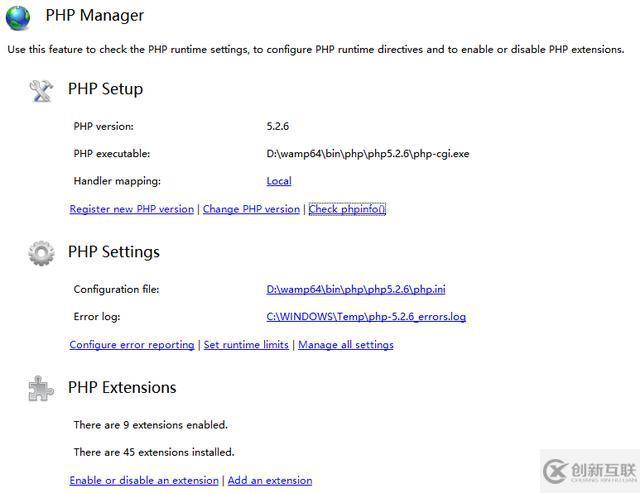The image size is (640, 493).
Task: Open the Local handler mapping link
Action: coord(279,181)
